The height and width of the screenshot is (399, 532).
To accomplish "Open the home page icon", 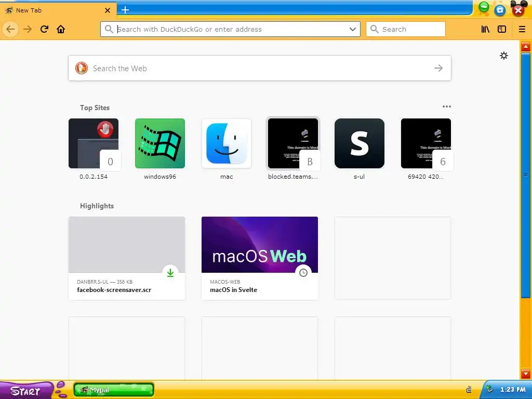I will (61, 29).
